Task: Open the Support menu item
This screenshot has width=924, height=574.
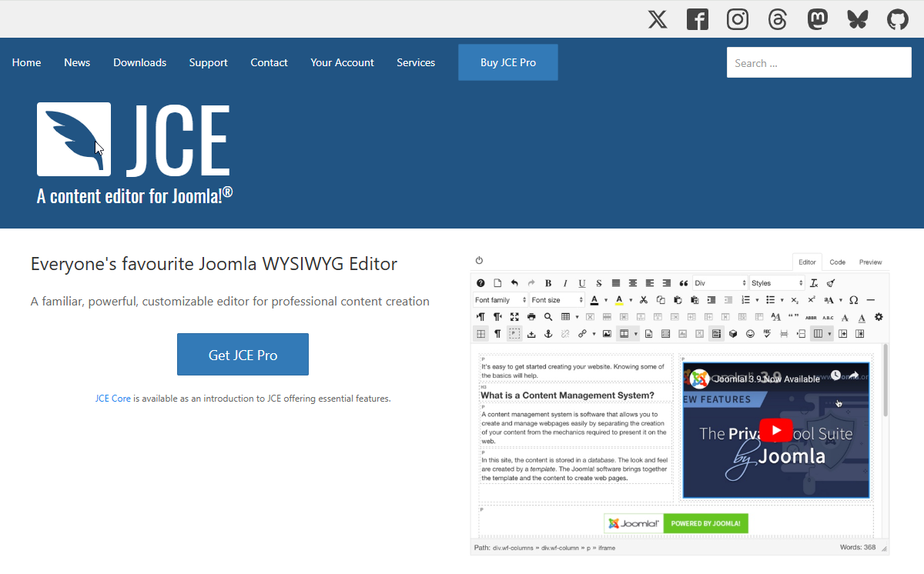Action: tap(209, 62)
